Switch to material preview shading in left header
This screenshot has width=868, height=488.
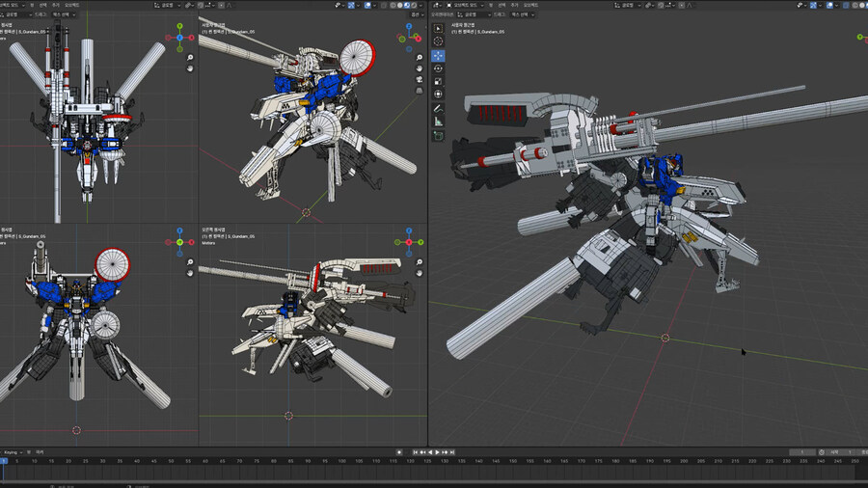tap(407, 5)
